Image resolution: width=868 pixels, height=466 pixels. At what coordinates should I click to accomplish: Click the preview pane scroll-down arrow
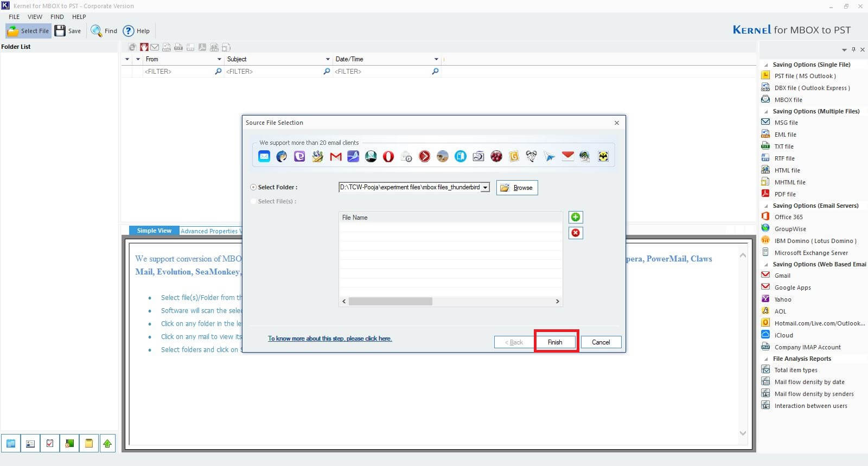[743, 433]
